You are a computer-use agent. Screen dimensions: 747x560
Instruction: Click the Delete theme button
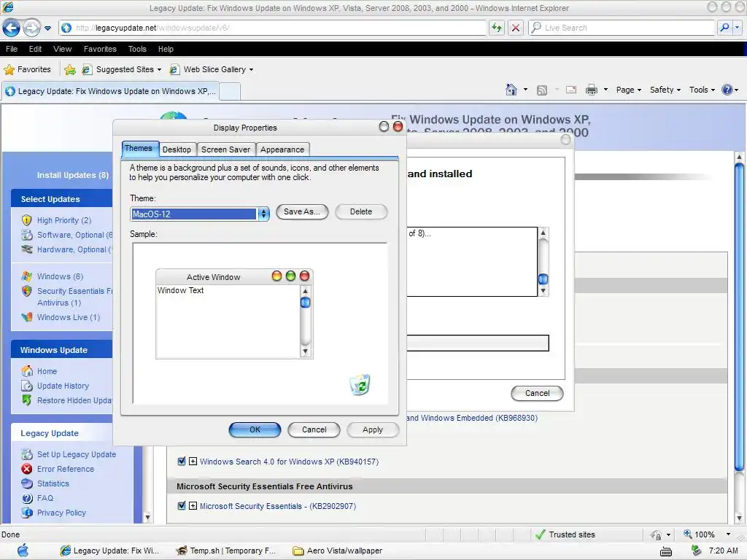[361, 211]
